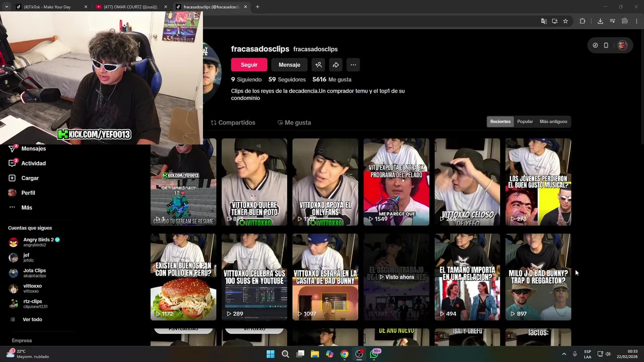This screenshot has width=644, height=362.
Task: Sort videos by Más antiguos
Action: click(x=553, y=122)
